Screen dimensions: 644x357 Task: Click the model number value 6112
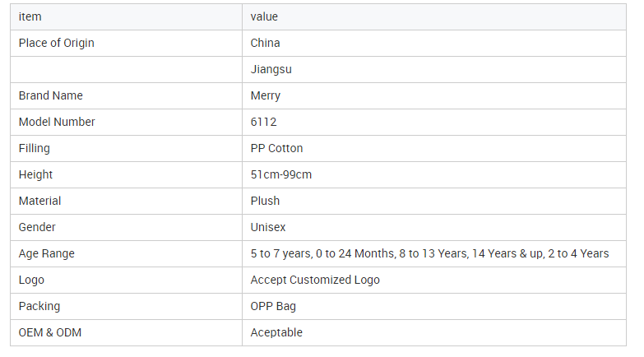tap(264, 122)
